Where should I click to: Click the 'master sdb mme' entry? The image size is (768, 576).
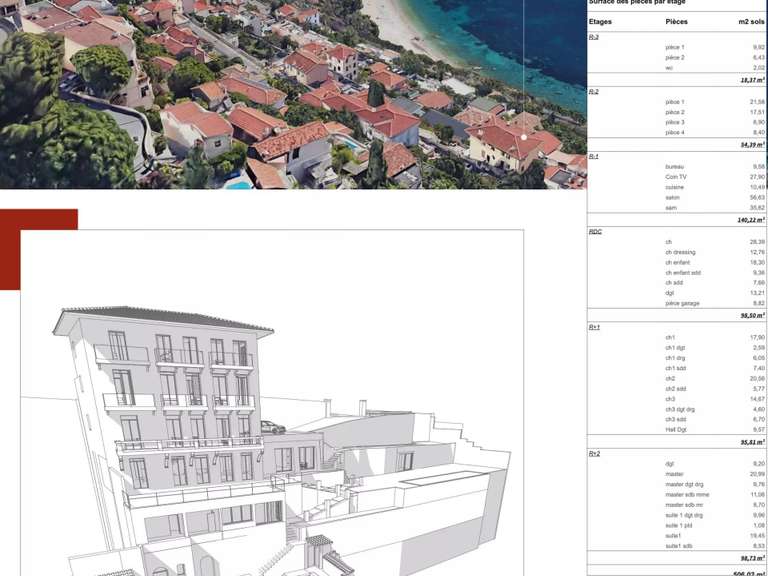[x=687, y=495]
